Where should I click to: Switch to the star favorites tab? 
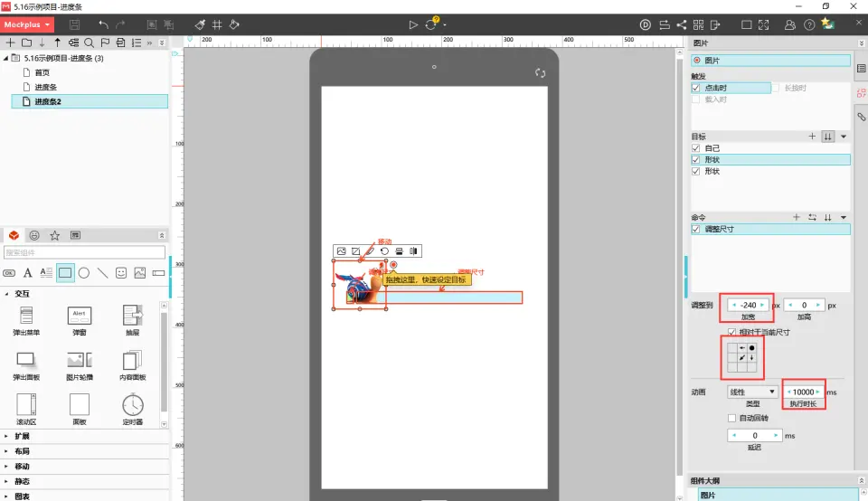(x=55, y=235)
